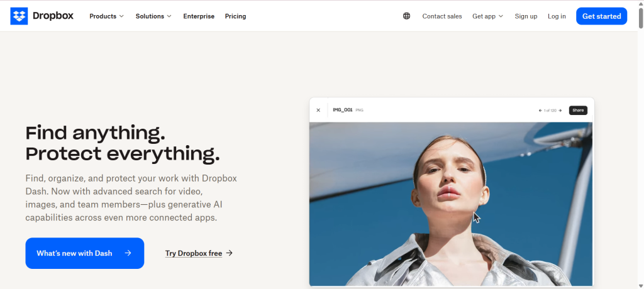Click Log in
Image resolution: width=644 pixels, height=289 pixels.
tap(557, 16)
